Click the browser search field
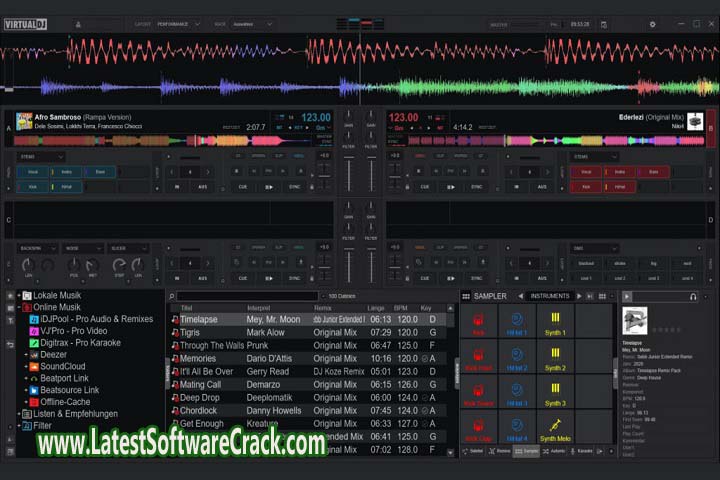 click(248, 296)
